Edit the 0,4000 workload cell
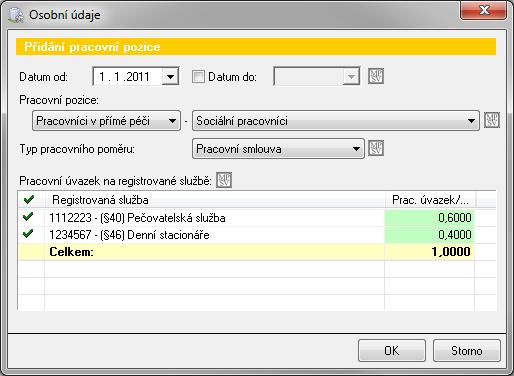 pos(429,235)
